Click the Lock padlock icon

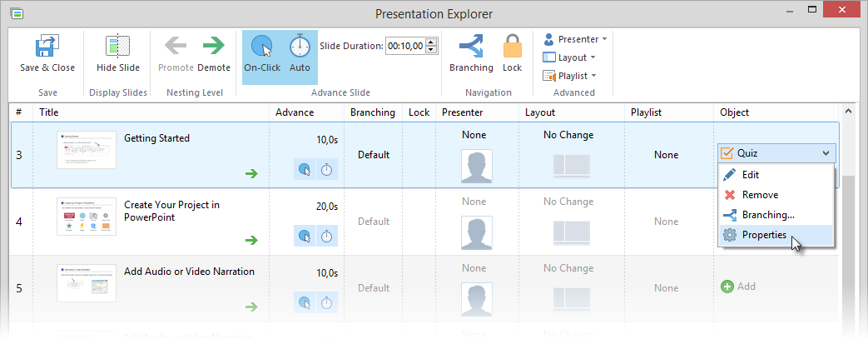pyautogui.click(x=512, y=47)
